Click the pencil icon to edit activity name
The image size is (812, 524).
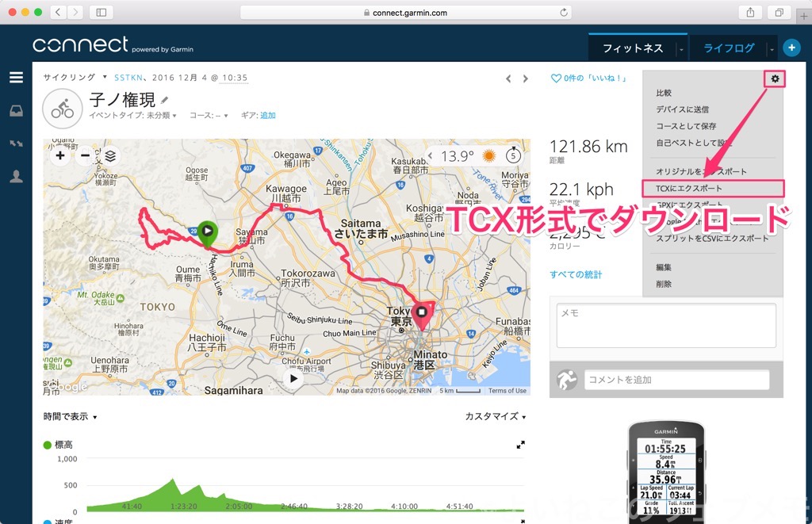pyautogui.click(x=165, y=100)
